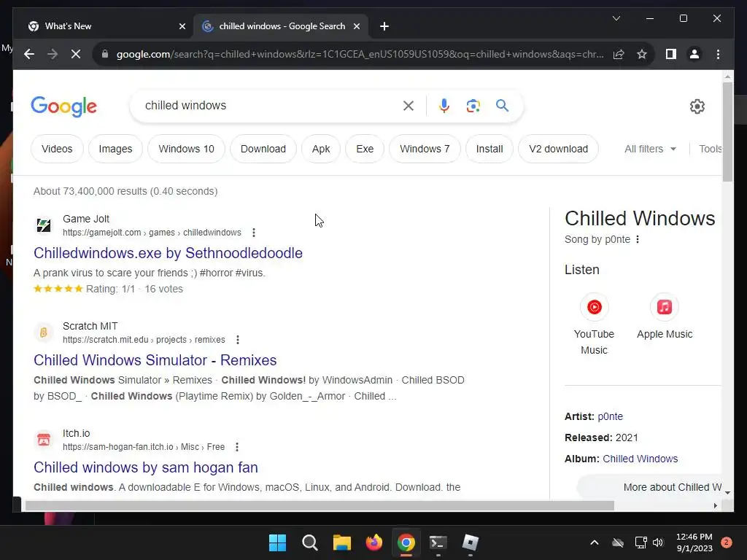The width and height of the screenshot is (747, 560).
Task: Open more options for Itch.io result
Action: [x=237, y=447]
